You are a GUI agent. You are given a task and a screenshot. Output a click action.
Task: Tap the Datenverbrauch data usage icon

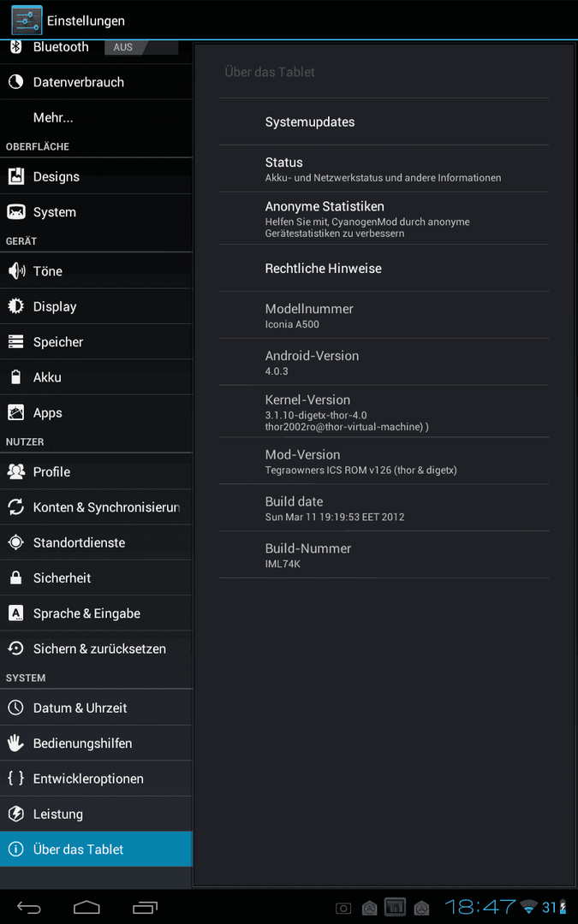(16, 82)
